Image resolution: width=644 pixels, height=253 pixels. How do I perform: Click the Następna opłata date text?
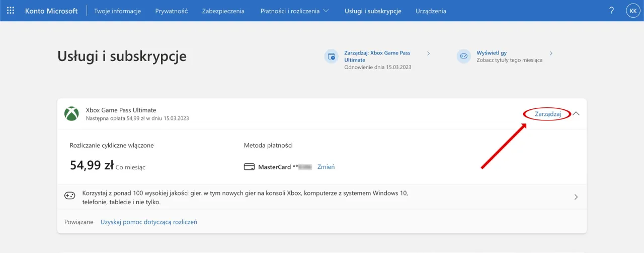[137, 118]
